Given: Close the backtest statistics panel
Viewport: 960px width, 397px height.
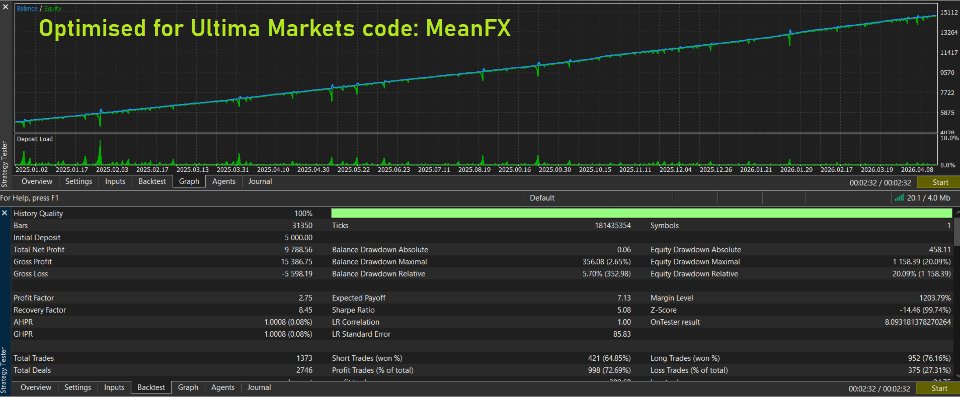Looking at the screenshot, I should pos(5,213).
